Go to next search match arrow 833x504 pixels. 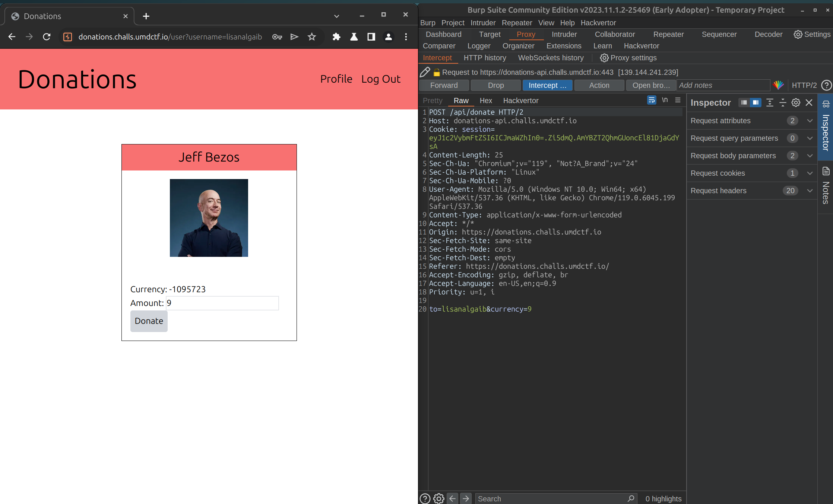[466, 498]
